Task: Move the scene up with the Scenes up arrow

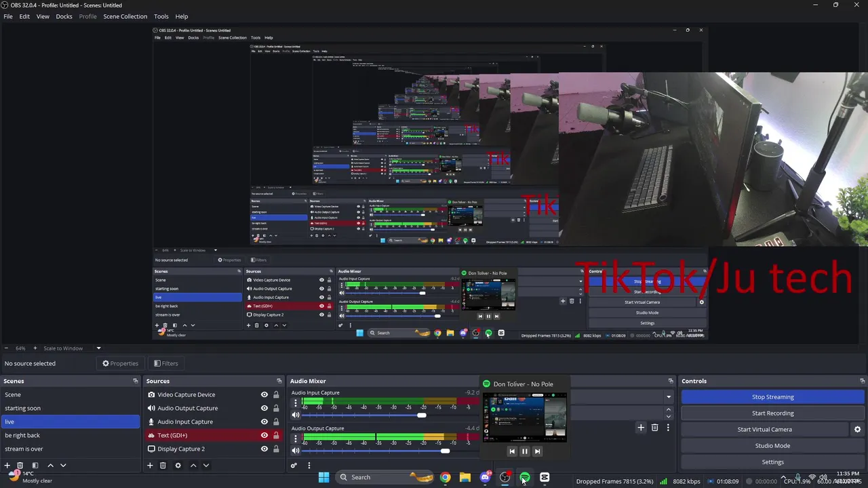Action: pyautogui.click(x=50, y=466)
